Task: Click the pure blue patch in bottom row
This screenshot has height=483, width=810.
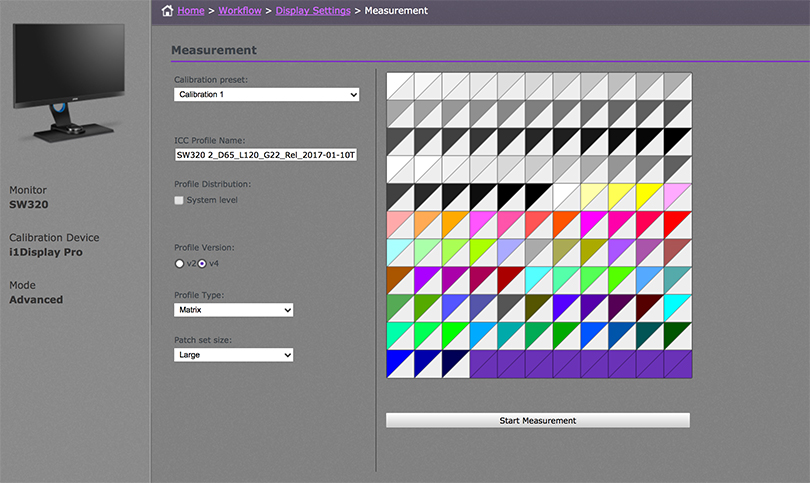Action: [x=400, y=363]
